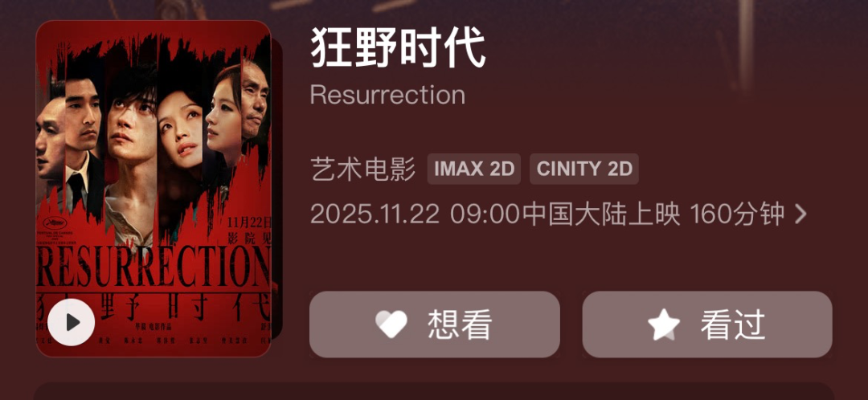
Task: Click the Resurrection English title
Action: click(387, 95)
